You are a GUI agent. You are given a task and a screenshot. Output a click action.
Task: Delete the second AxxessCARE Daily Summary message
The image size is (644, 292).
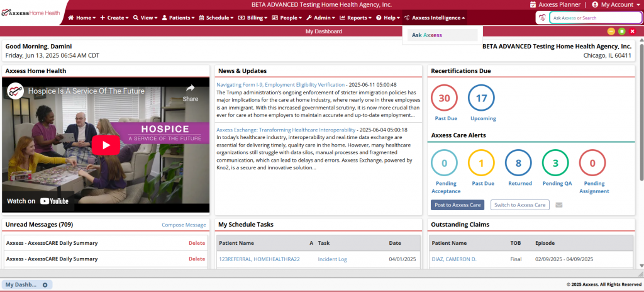pyautogui.click(x=197, y=259)
